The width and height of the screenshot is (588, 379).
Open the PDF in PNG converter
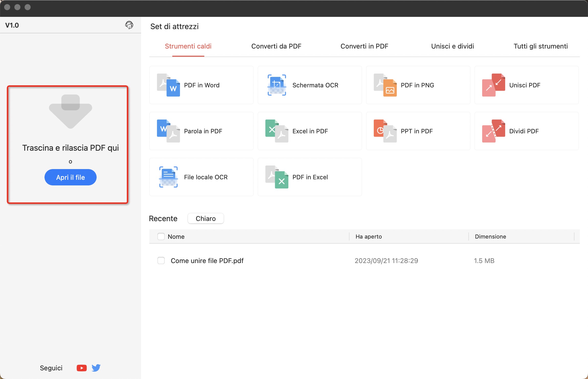pyautogui.click(x=417, y=85)
